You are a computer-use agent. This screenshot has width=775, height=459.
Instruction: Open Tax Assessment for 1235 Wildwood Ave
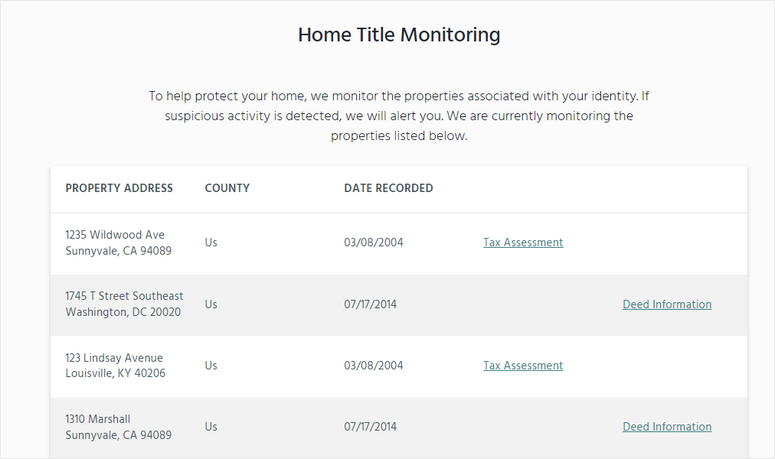(x=523, y=243)
